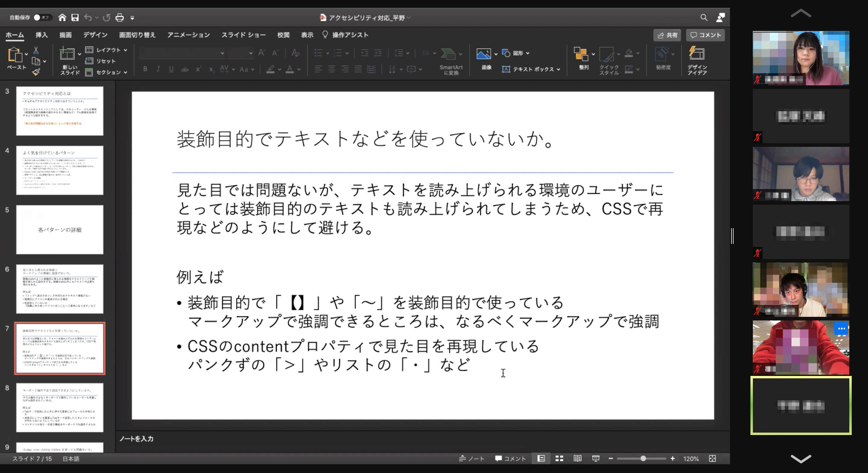This screenshot has height=473, width=868.
Task: Open the アニメーション tab
Action: click(x=188, y=35)
